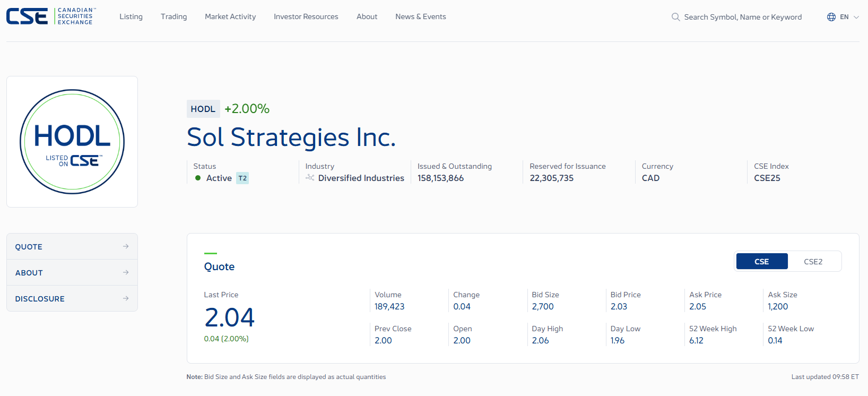Viewport: 868px width, 396px height.
Task: Focus the Search Symbol, Name or Keyword field
Action: tap(743, 17)
